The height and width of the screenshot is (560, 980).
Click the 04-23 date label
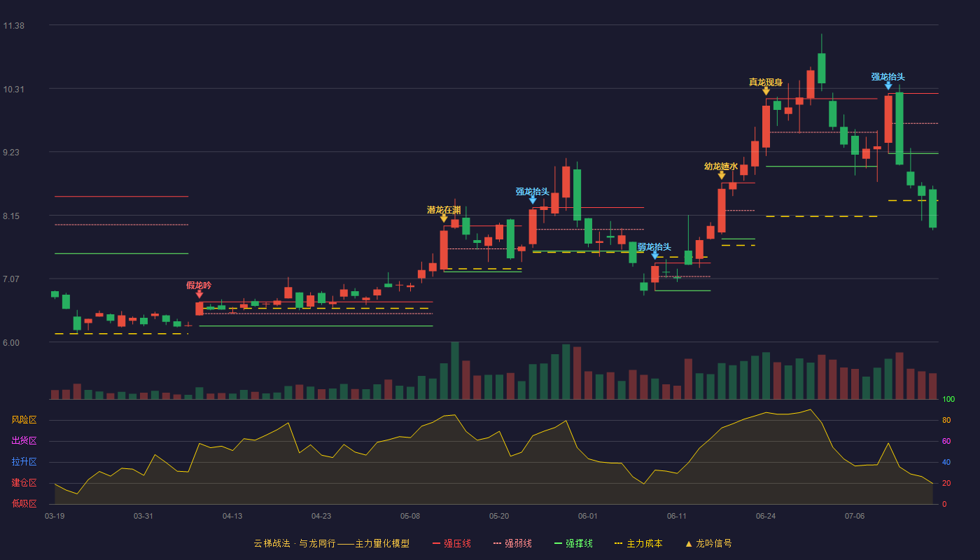[x=321, y=516]
